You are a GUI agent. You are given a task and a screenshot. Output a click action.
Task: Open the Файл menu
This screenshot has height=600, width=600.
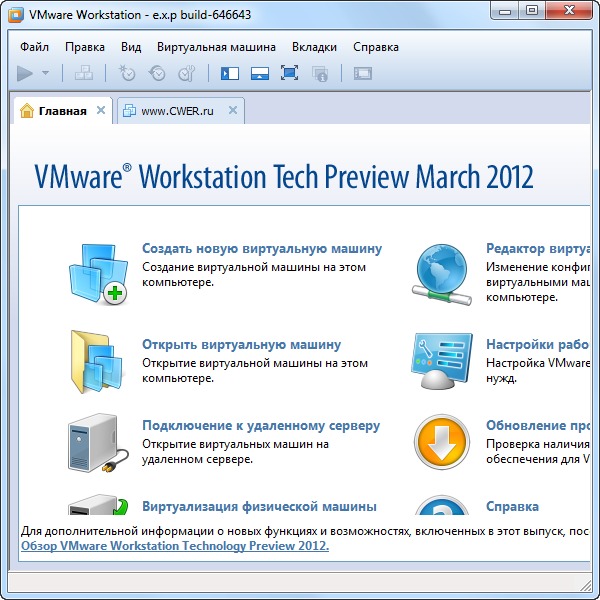point(34,47)
